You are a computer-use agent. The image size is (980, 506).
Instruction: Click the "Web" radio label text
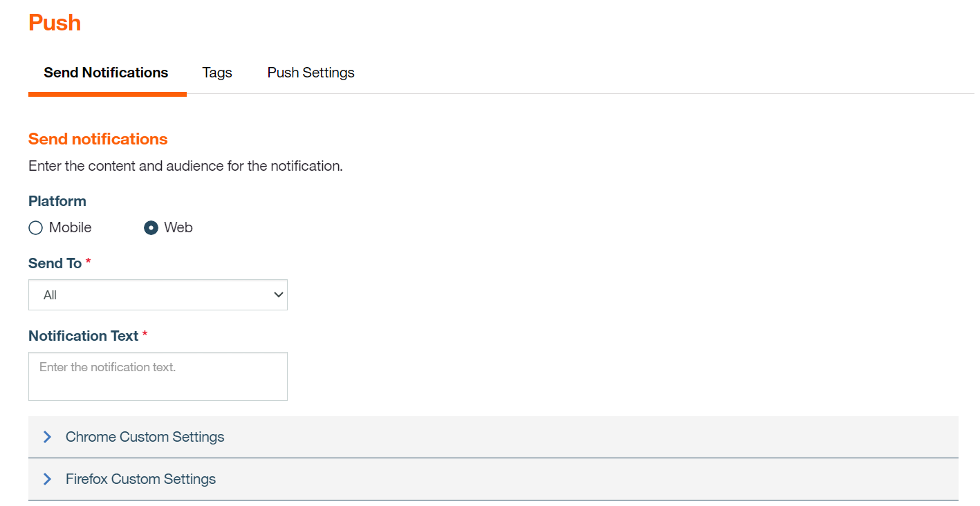(x=178, y=227)
